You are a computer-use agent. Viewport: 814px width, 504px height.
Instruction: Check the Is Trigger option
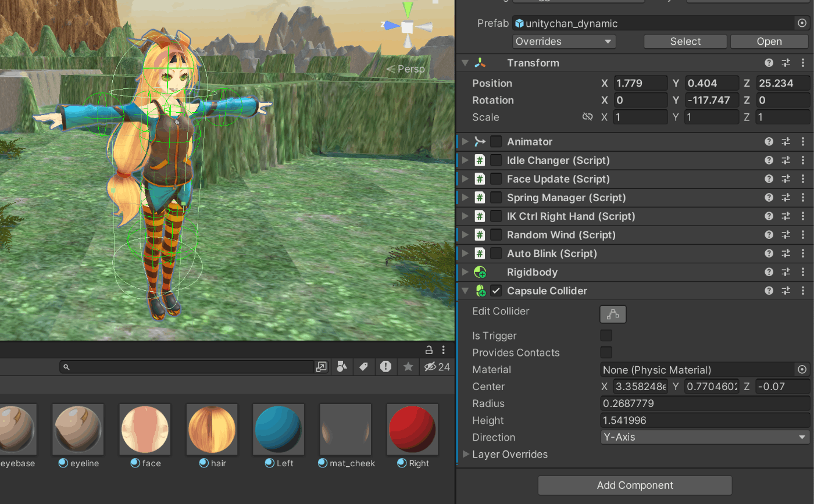[x=606, y=335]
